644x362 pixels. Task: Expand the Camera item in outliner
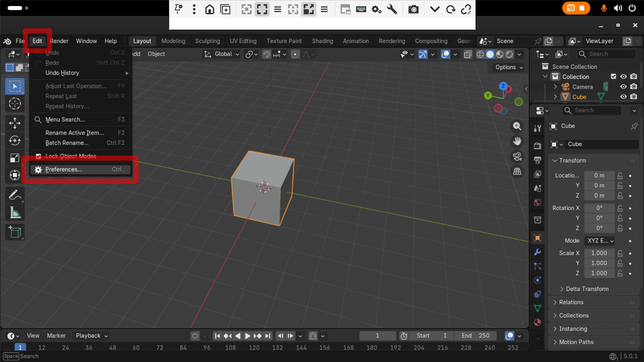tap(555, 87)
